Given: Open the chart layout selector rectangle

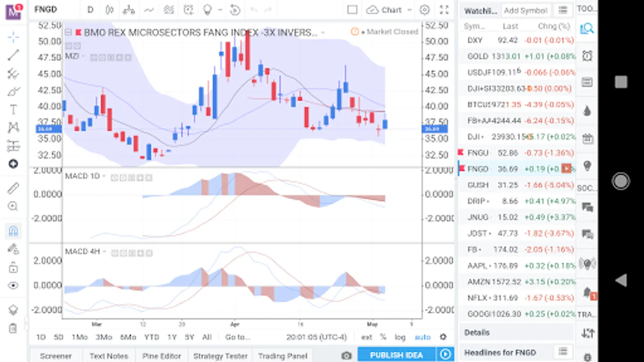Looking at the screenshot, I should coord(352,10).
